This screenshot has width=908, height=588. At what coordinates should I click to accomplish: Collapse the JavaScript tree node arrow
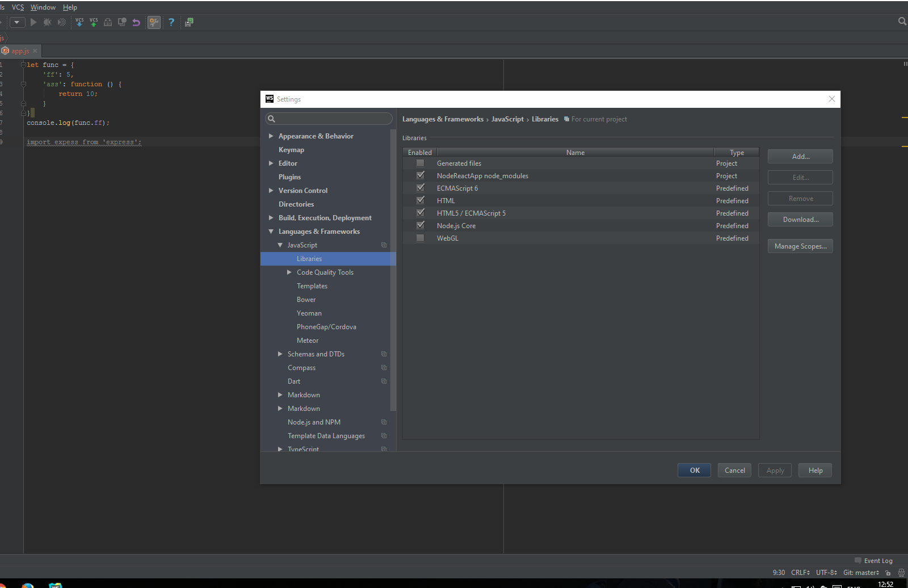pos(280,245)
